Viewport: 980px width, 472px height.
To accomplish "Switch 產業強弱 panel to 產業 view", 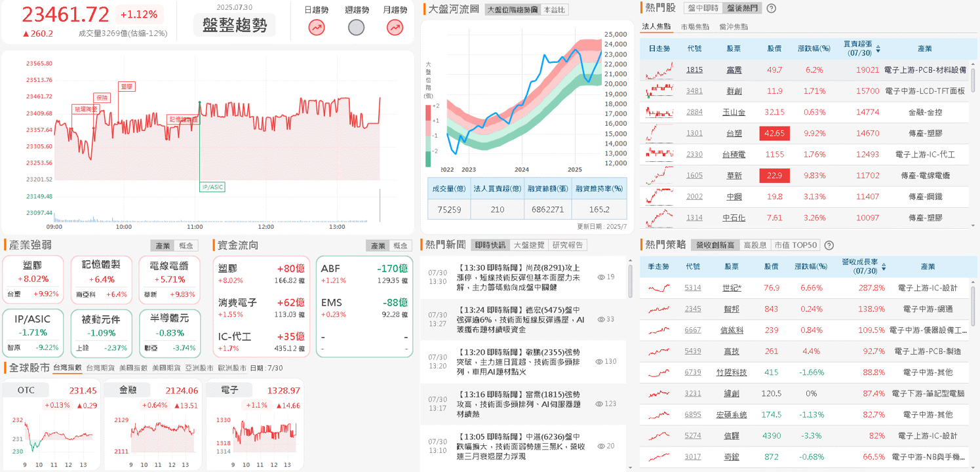I will (x=163, y=246).
